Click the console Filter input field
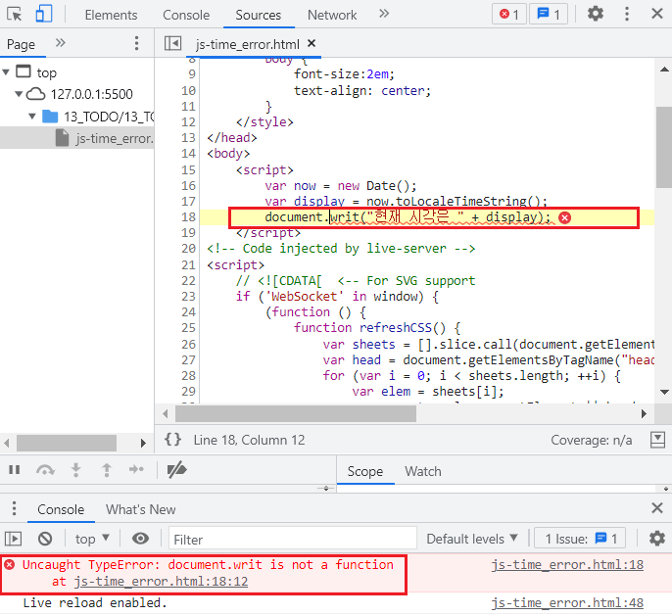 [x=292, y=539]
